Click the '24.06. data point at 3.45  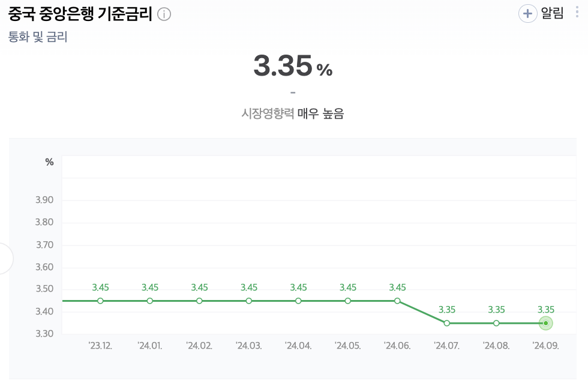[397, 301]
